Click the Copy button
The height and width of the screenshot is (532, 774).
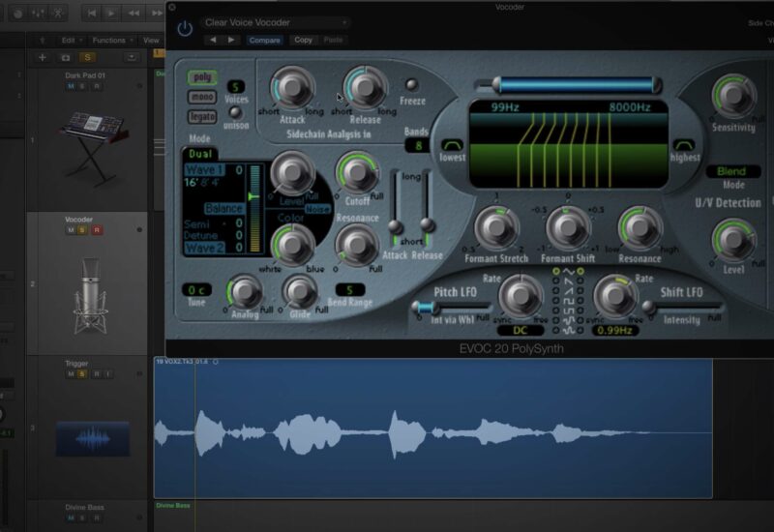[x=303, y=40]
